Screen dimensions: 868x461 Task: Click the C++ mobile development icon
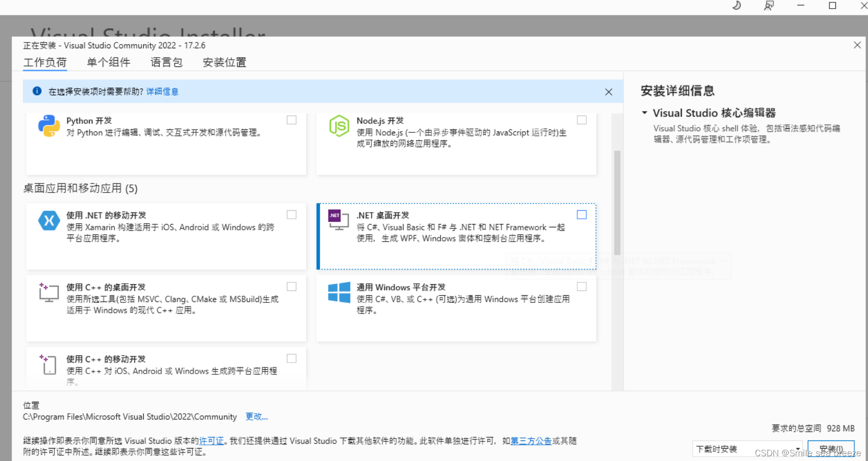(x=48, y=365)
